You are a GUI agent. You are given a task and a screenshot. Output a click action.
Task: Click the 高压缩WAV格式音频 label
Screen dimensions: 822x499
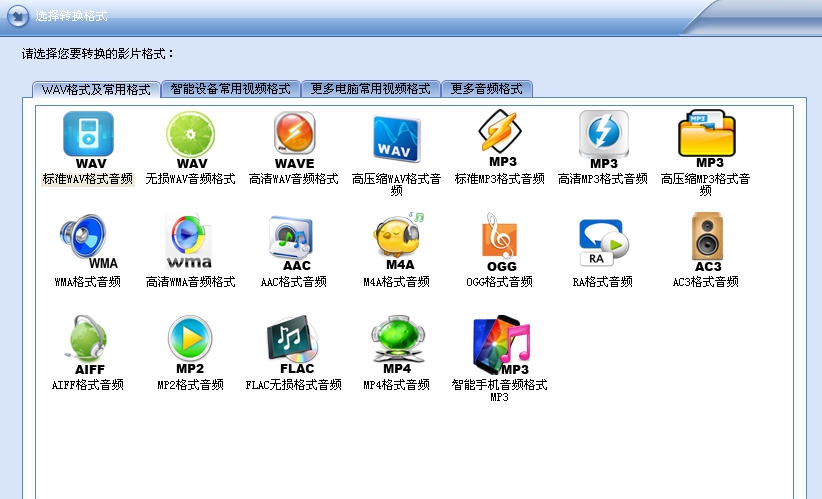point(397,185)
